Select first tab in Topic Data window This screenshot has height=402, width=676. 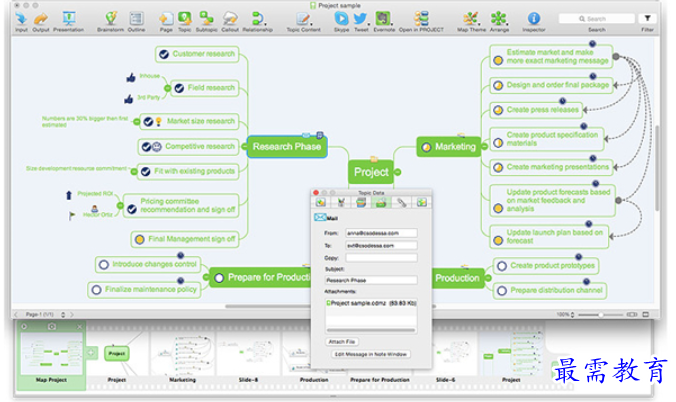click(321, 202)
